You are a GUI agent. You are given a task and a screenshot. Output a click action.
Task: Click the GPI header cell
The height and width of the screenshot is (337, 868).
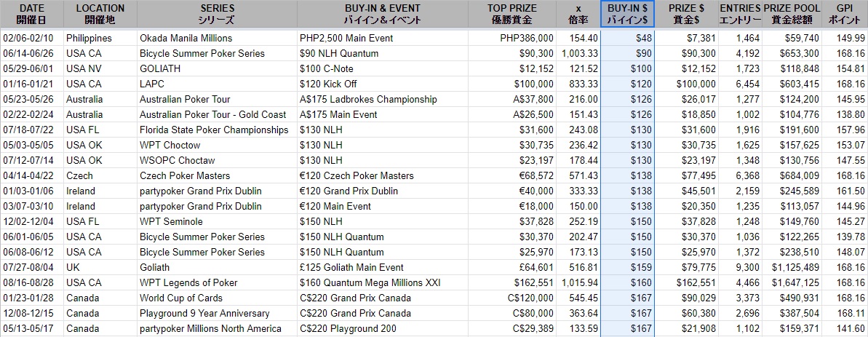845,14
